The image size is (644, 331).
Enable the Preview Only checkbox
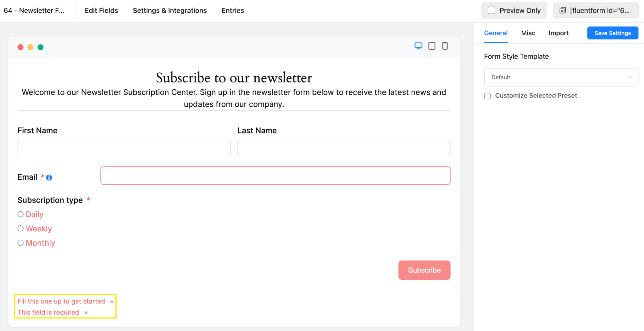point(491,10)
